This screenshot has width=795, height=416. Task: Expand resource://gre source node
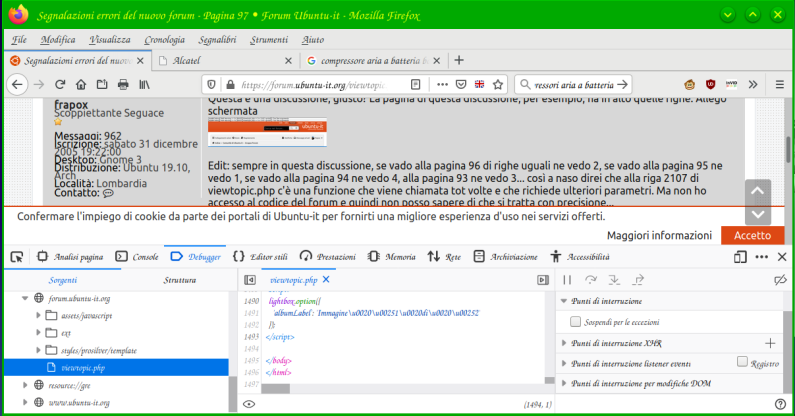25,385
